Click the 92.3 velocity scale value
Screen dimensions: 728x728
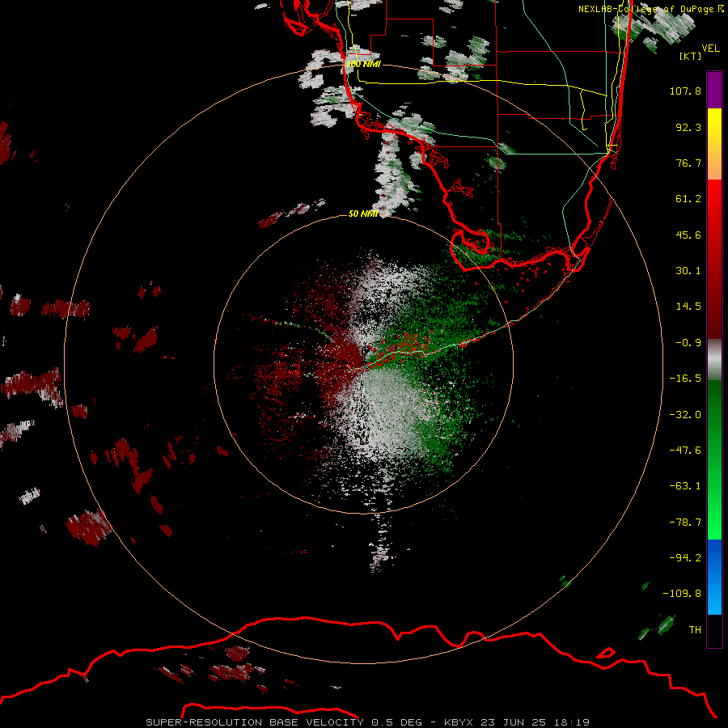[x=688, y=127]
